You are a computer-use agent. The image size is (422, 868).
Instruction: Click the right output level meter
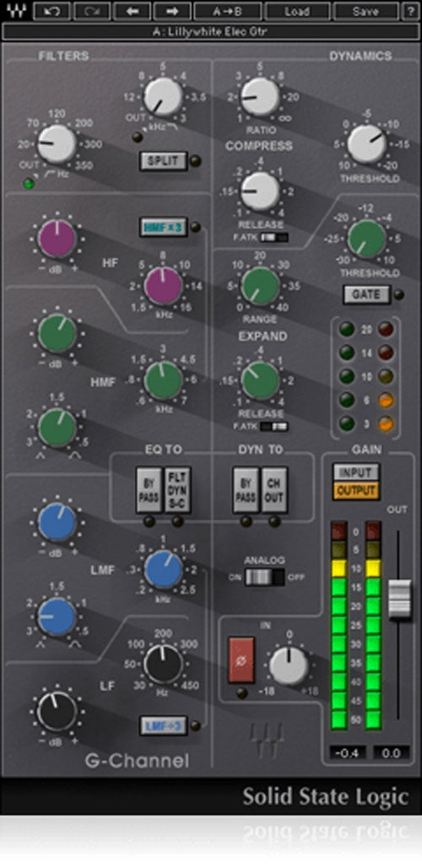pos(374,625)
